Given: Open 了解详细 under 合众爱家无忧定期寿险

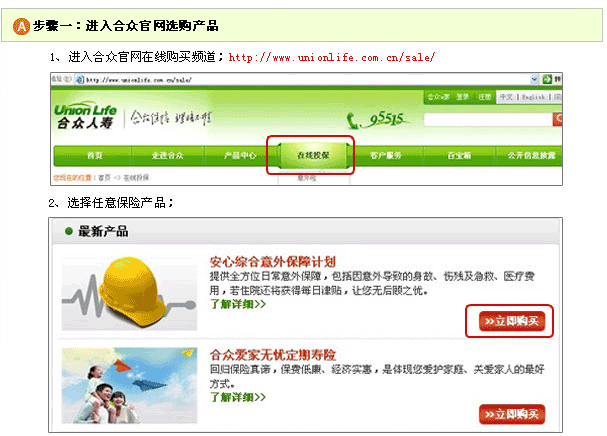Looking at the screenshot, I should click(238, 397).
